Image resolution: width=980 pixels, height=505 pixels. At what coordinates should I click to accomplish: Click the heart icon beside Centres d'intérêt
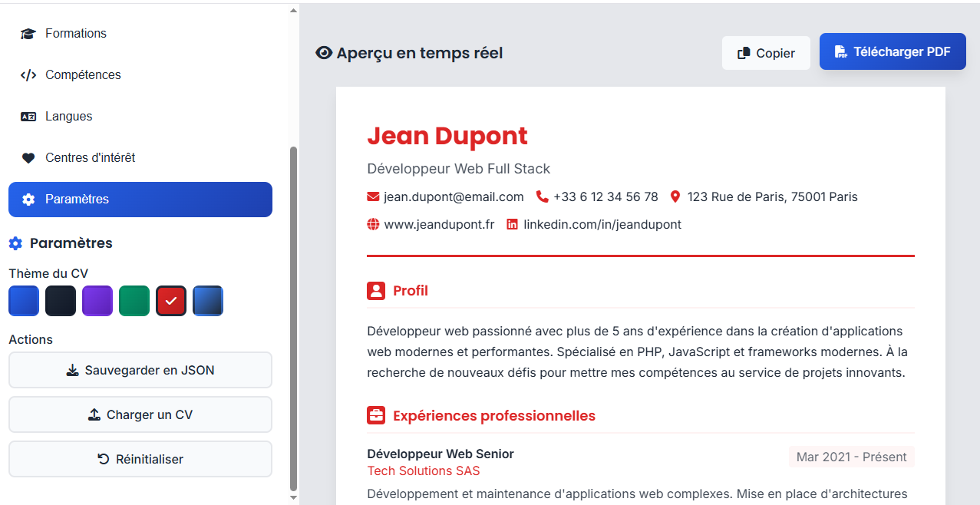click(x=28, y=157)
